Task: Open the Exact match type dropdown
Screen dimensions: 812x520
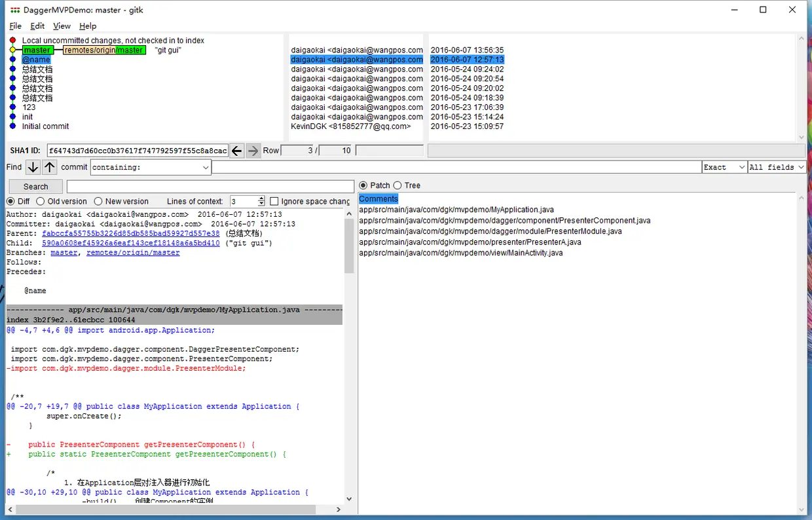Action: [724, 167]
